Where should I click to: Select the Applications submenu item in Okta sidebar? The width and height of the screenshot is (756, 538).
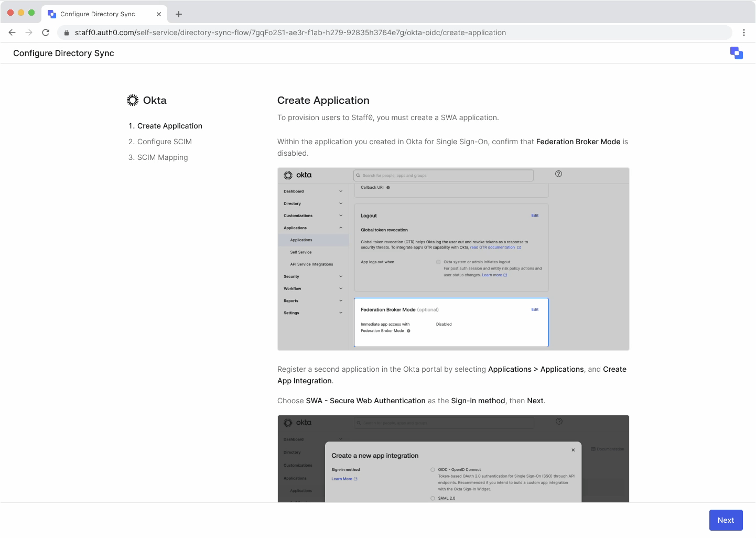click(301, 240)
